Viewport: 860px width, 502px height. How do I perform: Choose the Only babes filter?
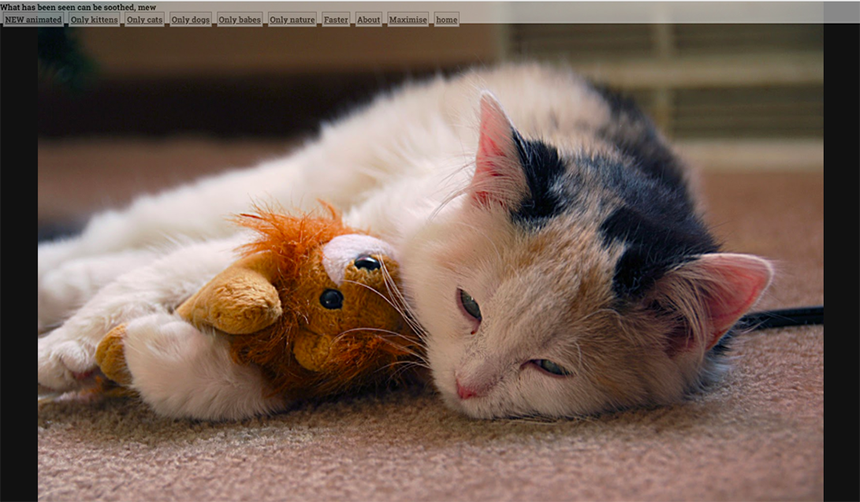click(x=240, y=19)
